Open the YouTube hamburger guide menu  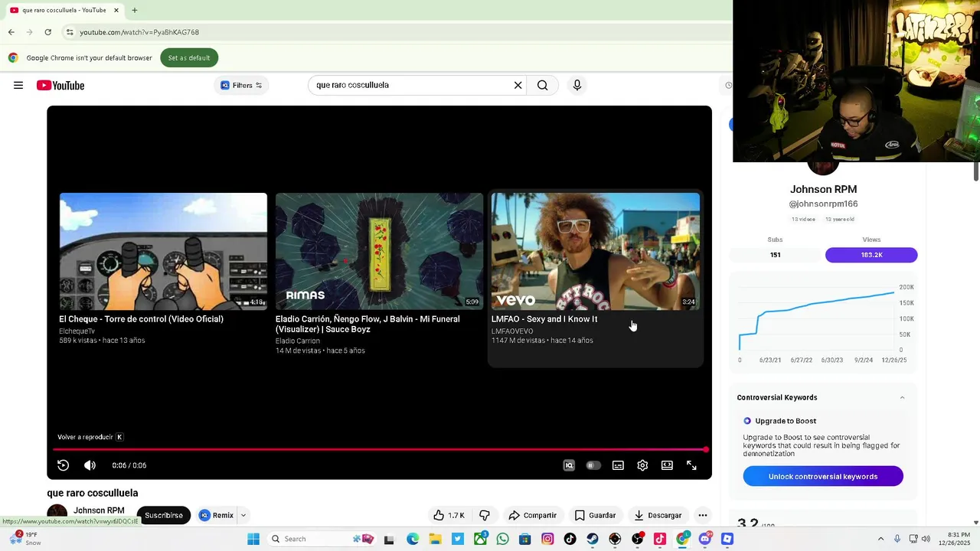pos(18,85)
